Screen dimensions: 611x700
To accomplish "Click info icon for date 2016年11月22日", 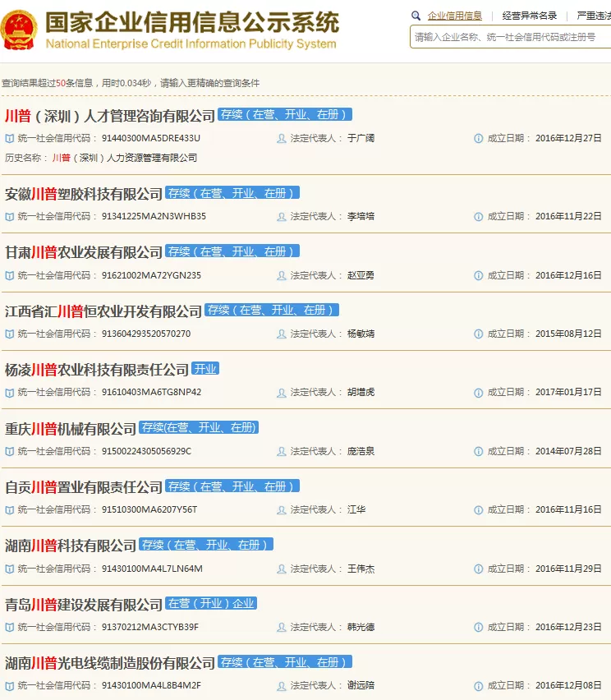I will pos(479,217).
